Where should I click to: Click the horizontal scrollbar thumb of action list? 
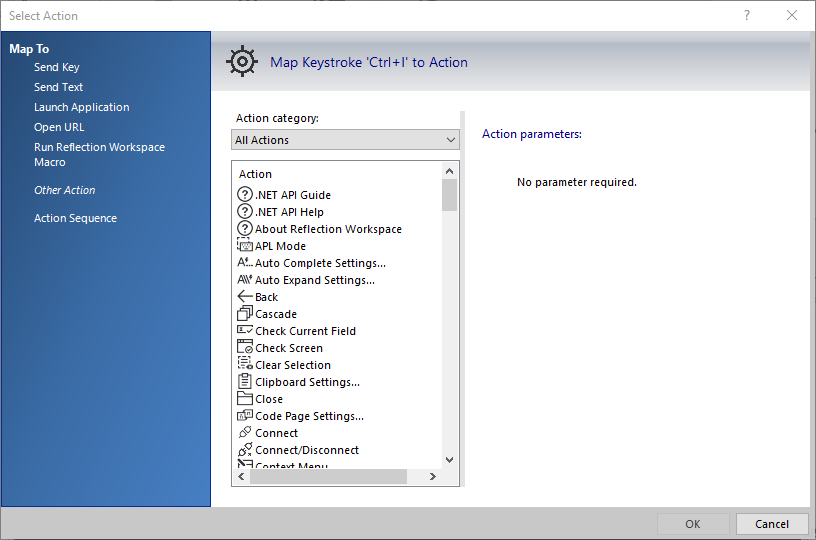pos(328,477)
